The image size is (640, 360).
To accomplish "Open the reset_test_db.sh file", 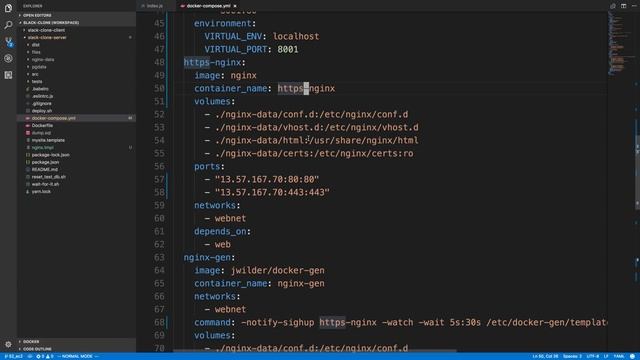I will pyautogui.click(x=49, y=177).
